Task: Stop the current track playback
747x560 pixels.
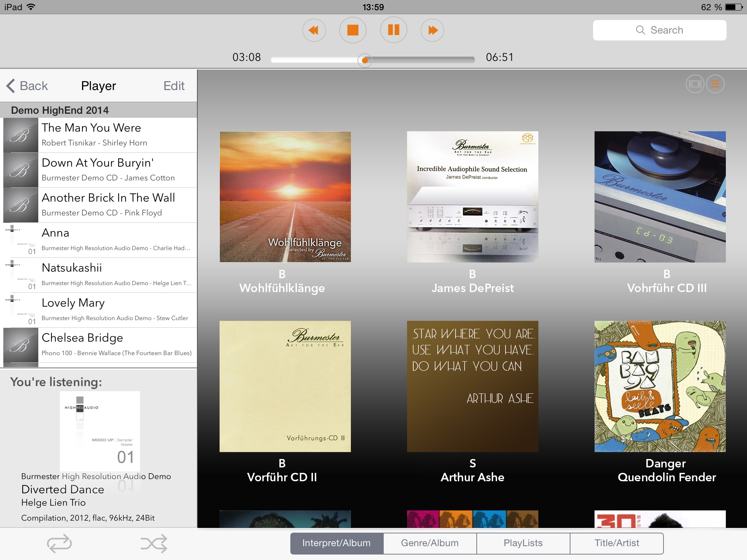Action: 353,30
